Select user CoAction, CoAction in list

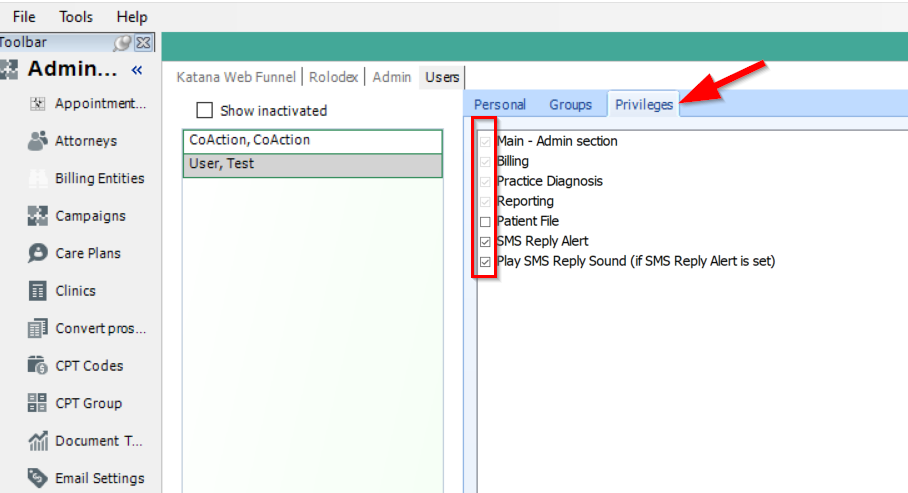[313, 141]
